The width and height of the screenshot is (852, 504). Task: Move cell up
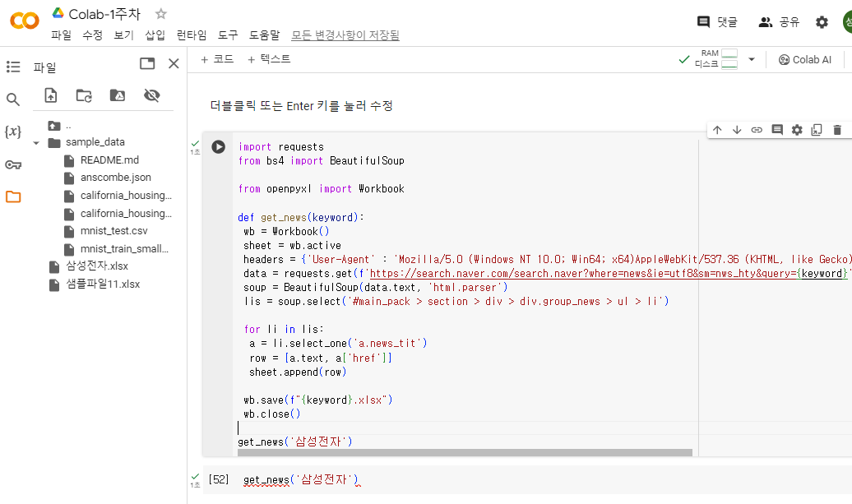point(717,130)
